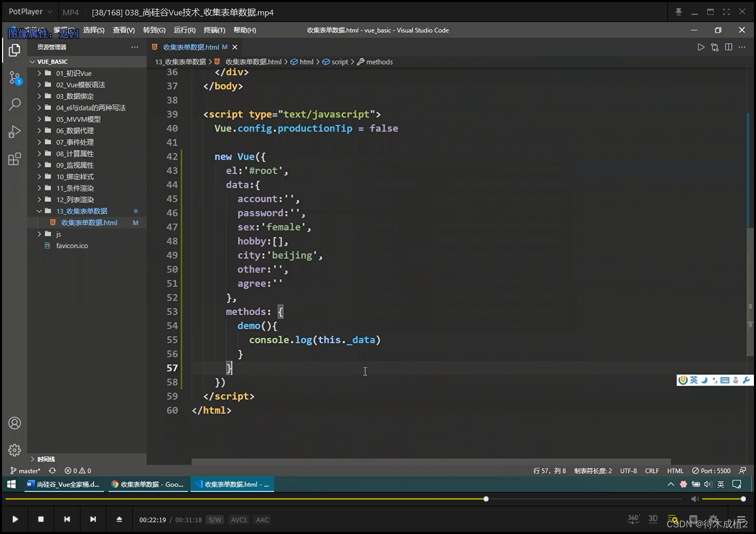Toggle PotPlayer 360 degree video mode

(634, 519)
